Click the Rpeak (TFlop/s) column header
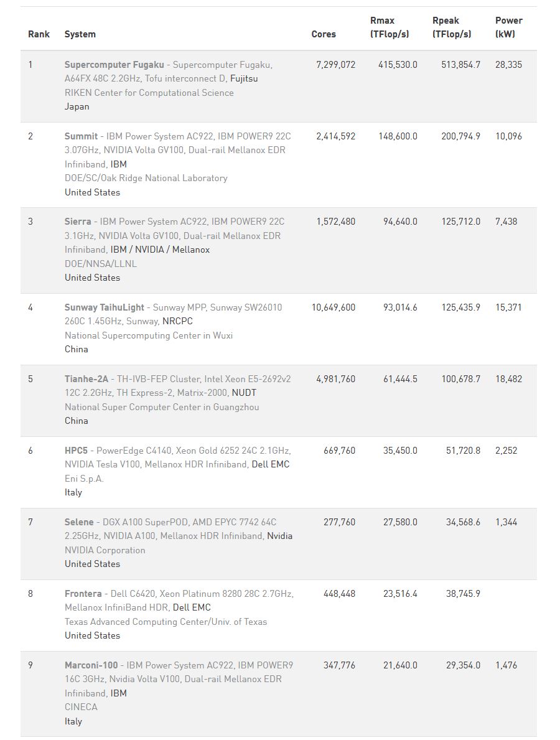Viewport: 560px width, 740px height. click(452, 27)
